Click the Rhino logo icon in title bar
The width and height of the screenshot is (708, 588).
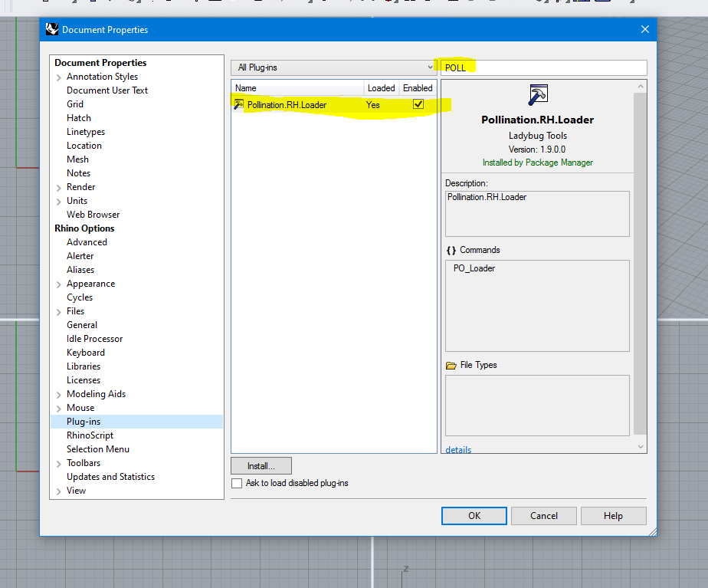tap(52, 29)
